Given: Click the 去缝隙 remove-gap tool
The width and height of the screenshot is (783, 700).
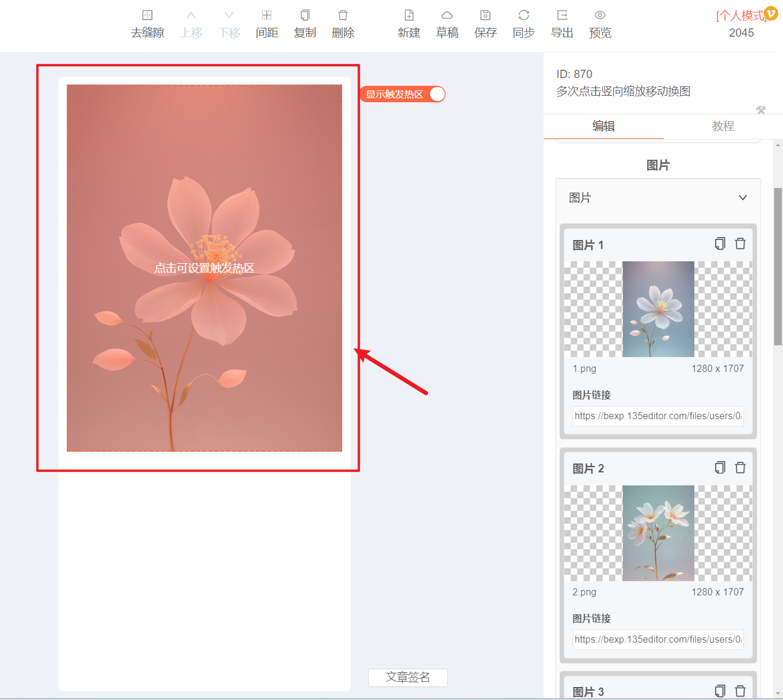Looking at the screenshot, I should pos(148,24).
